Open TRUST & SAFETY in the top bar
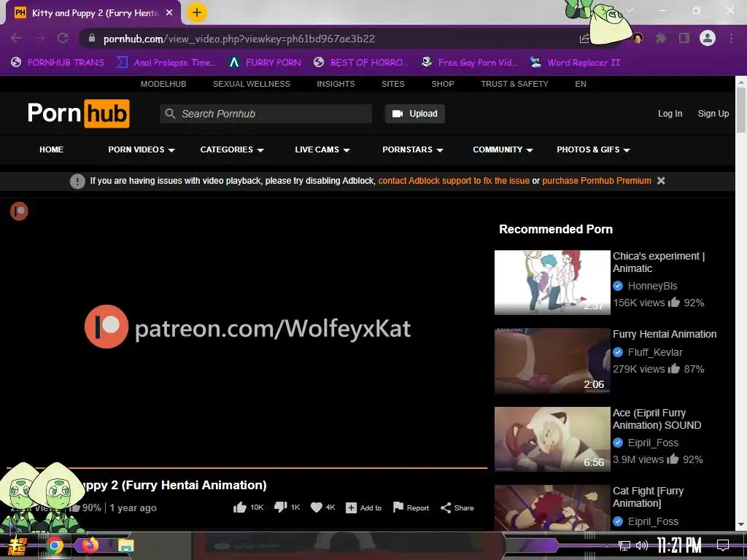 [514, 84]
